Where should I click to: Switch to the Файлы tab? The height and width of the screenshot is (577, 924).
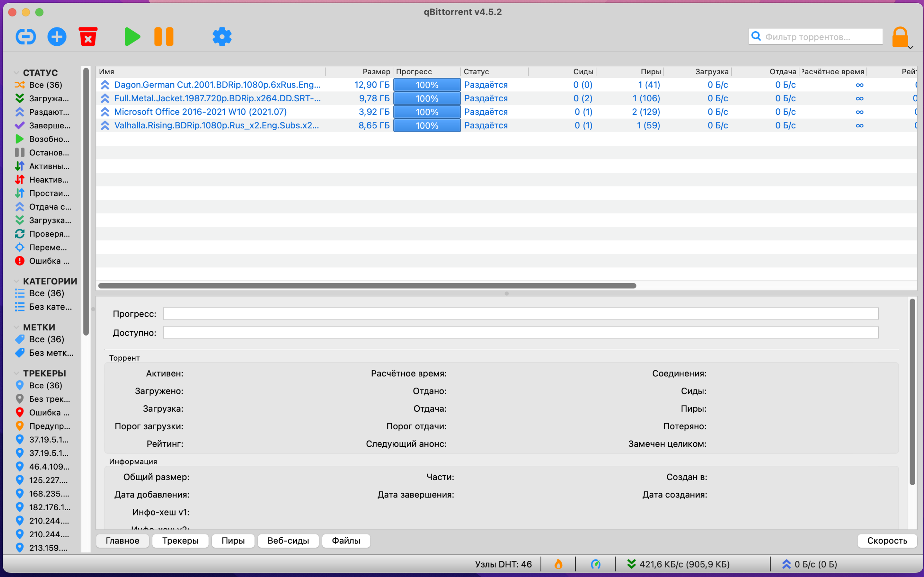pos(346,541)
